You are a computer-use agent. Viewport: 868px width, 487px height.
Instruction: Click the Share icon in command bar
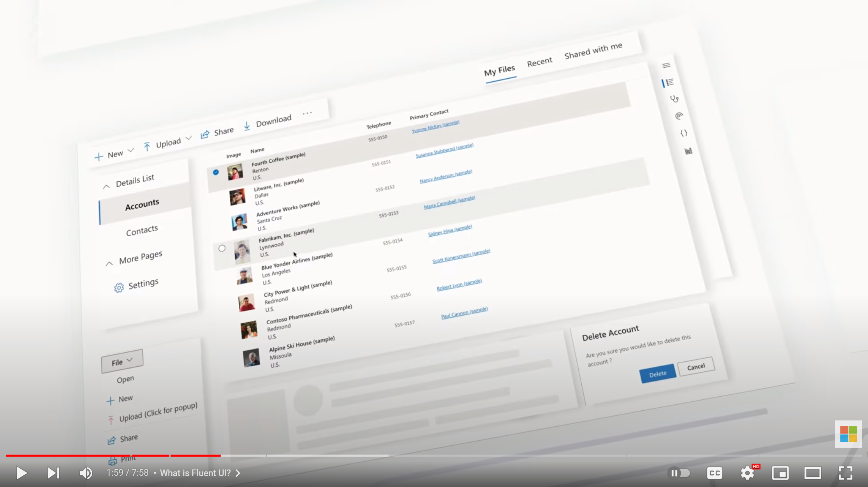205,135
